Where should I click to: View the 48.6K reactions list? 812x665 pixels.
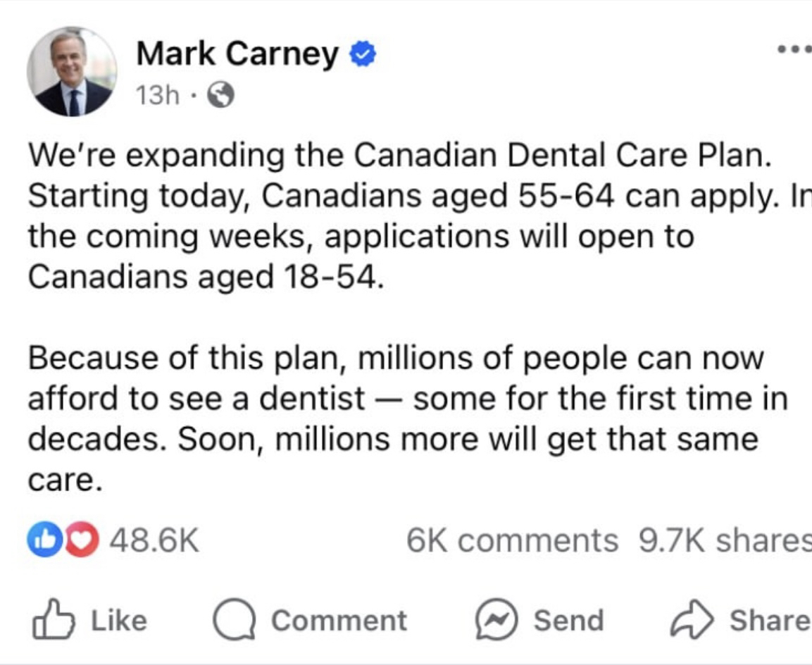155,541
